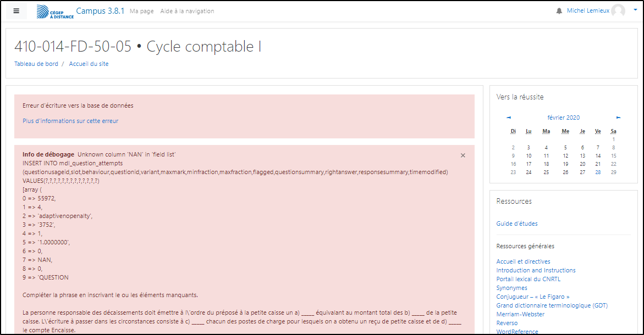Open Aide à la navigation menu
The height and width of the screenshot is (335, 644).
tap(187, 12)
